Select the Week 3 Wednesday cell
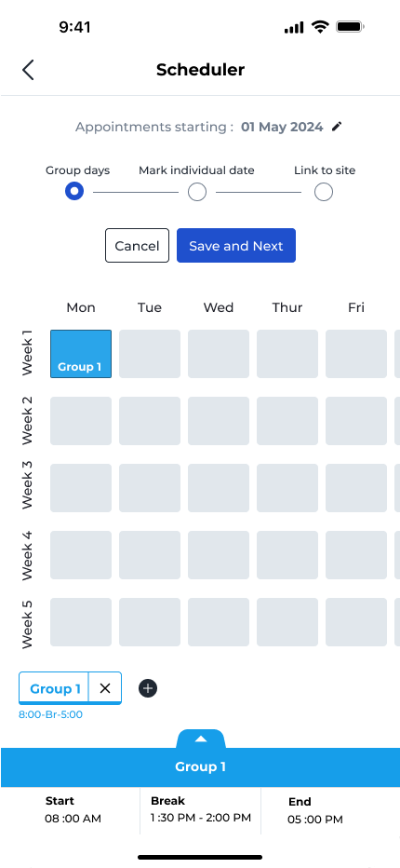This screenshot has width=400, height=868. coord(219,488)
